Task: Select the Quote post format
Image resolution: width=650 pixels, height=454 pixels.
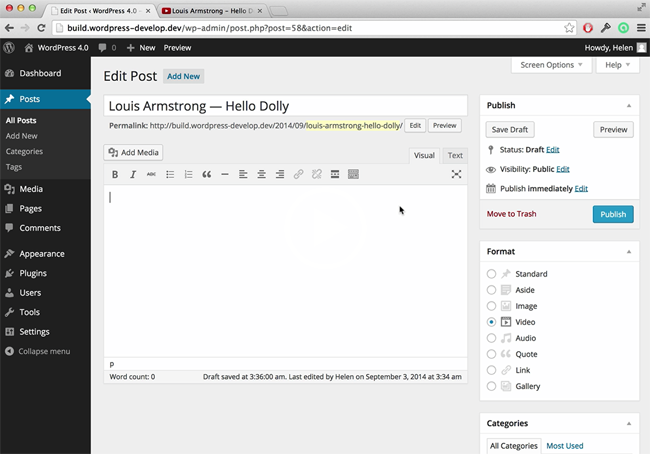Action: coord(491,354)
